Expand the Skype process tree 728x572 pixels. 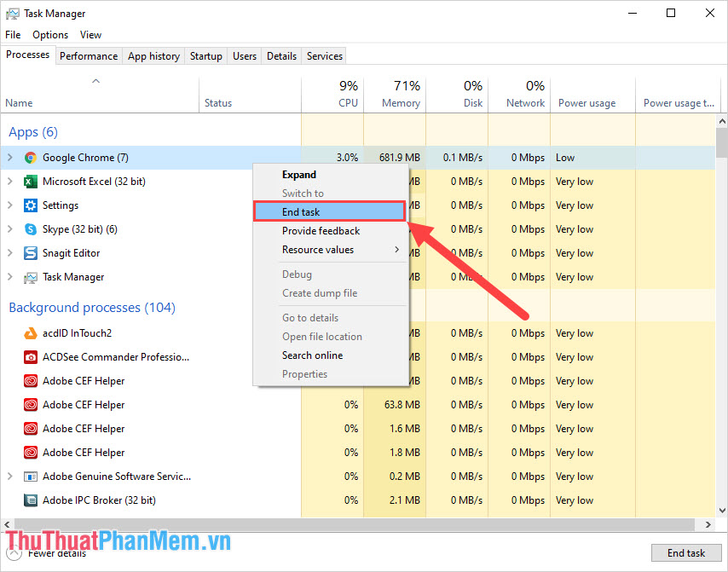[x=9, y=229]
